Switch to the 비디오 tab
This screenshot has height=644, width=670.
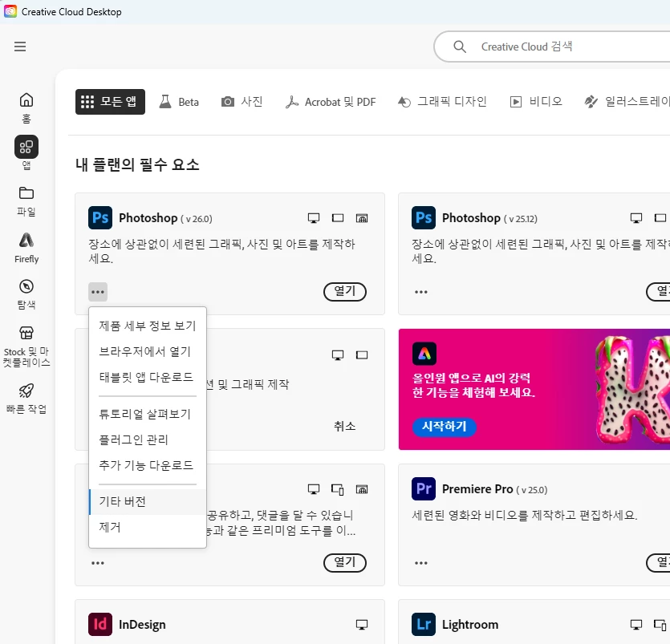(536, 102)
